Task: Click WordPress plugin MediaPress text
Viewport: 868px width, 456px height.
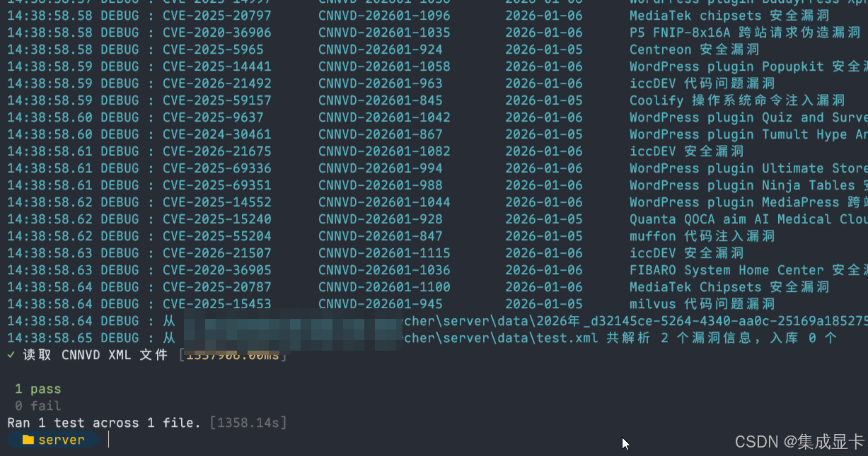Action: click(x=734, y=202)
